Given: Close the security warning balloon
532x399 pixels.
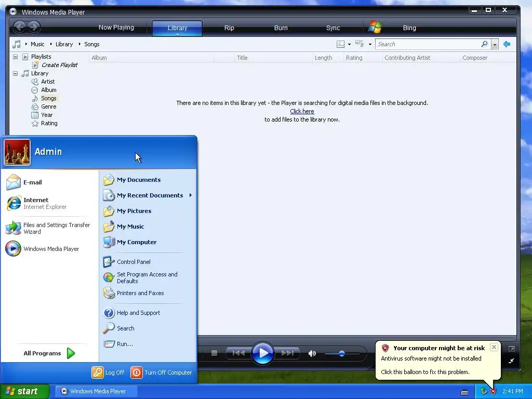Looking at the screenshot, I should point(494,347).
